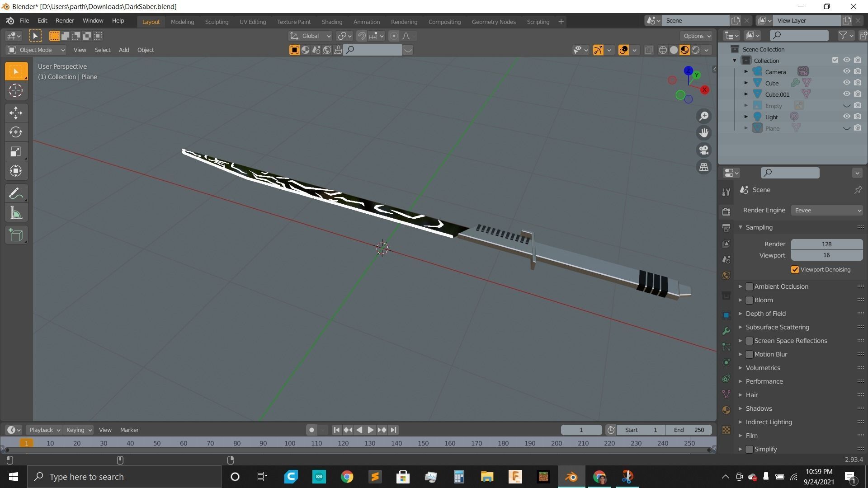Image resolution: width=868 pixels, height=488 pixels.
Task: Click the Render samples value field
Action: [827, 244]
